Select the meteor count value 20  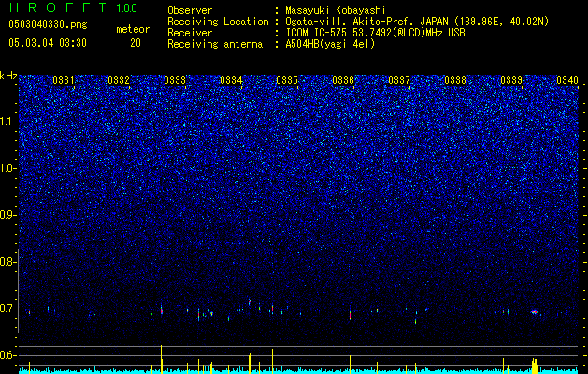pyautogui.click(x=136, y=43)
